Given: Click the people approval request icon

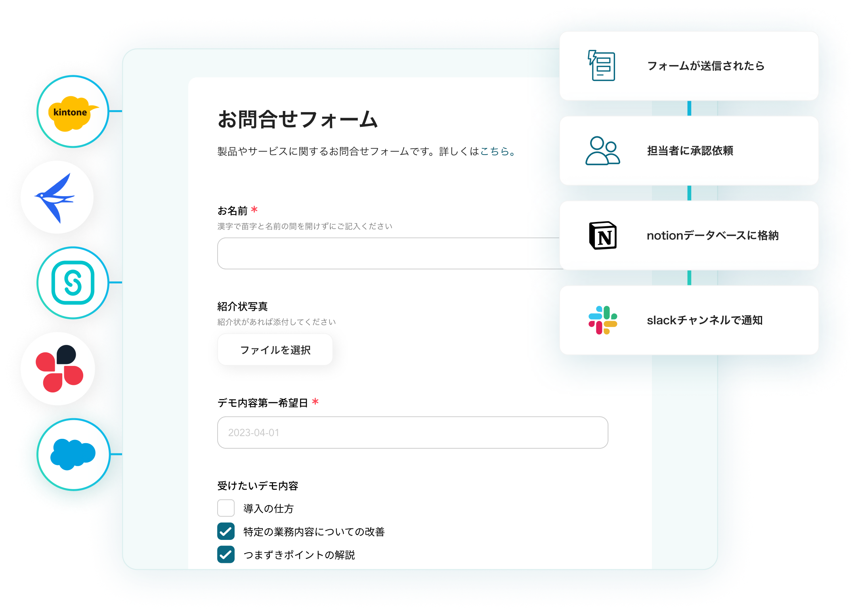Looking at the screenshot, I should (602, 151).
